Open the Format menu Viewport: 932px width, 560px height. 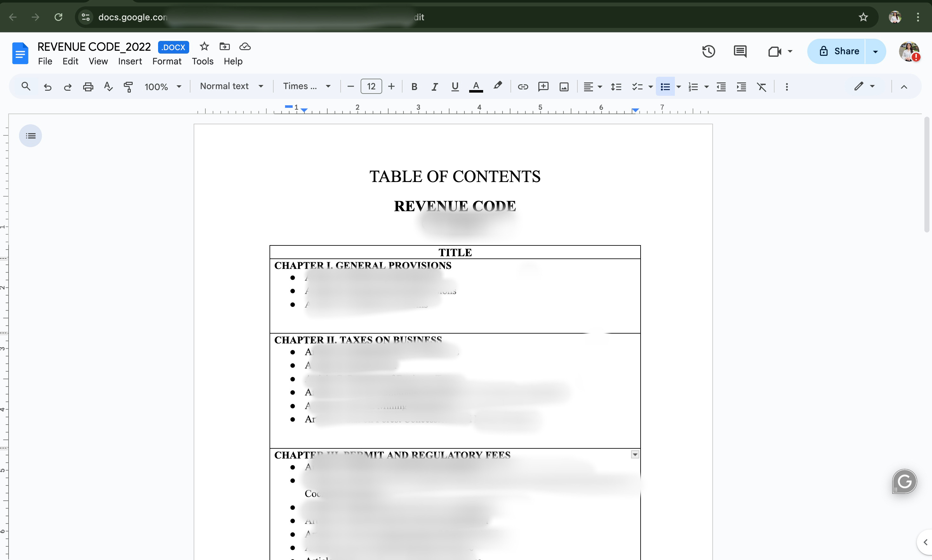click(167, 61)
